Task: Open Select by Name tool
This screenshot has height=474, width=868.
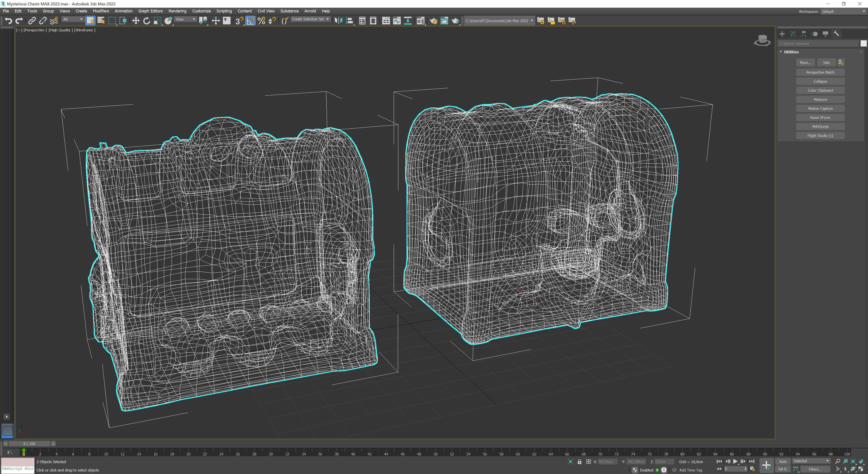Action: [x=101, y=21]
